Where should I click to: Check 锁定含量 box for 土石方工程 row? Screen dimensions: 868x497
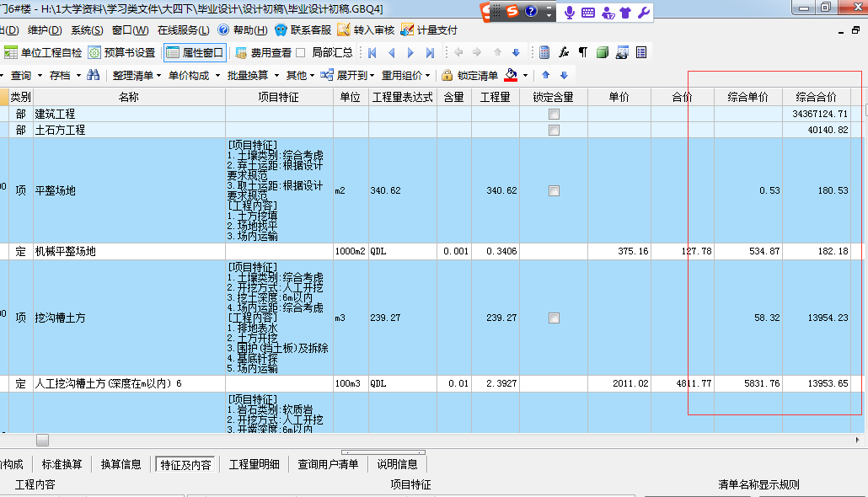[554, 130]
